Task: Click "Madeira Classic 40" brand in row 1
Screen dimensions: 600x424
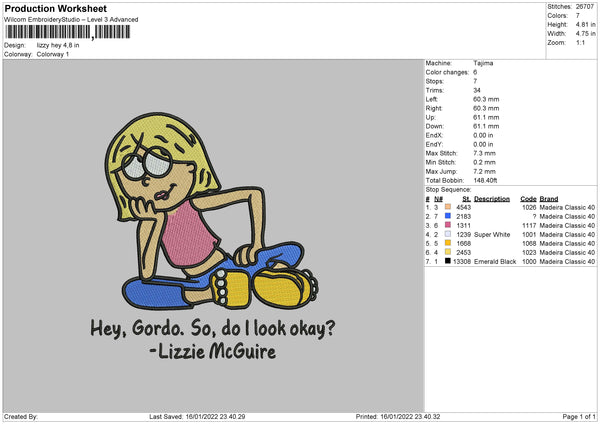Action: 567,207
